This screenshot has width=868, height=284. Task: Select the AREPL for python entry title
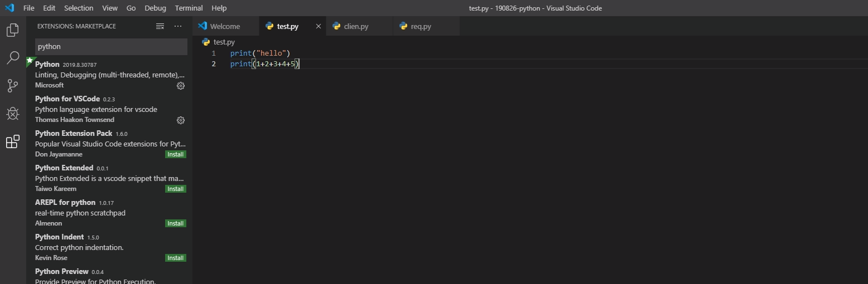(x=65, y=202)
